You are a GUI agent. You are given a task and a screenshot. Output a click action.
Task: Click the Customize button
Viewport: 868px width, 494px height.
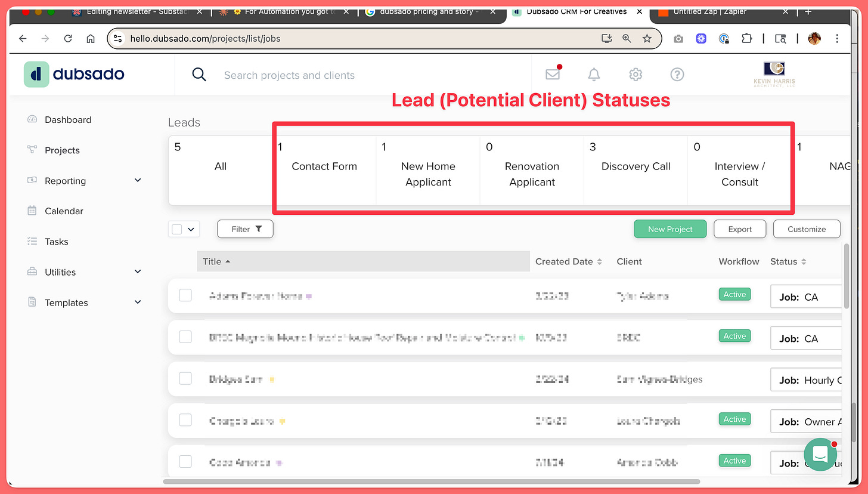807,229
